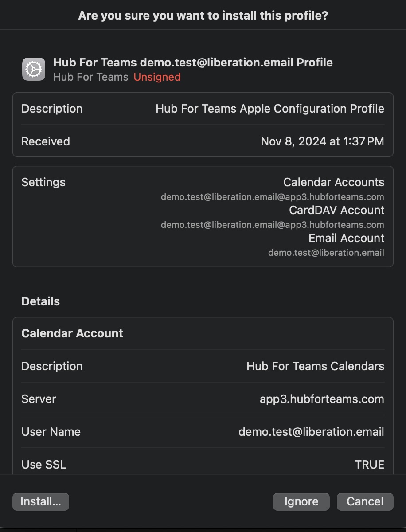The image size is (406, 532).
Task: Click the address listed under Calendar Accounts
Action: click(x=273, y=196)
